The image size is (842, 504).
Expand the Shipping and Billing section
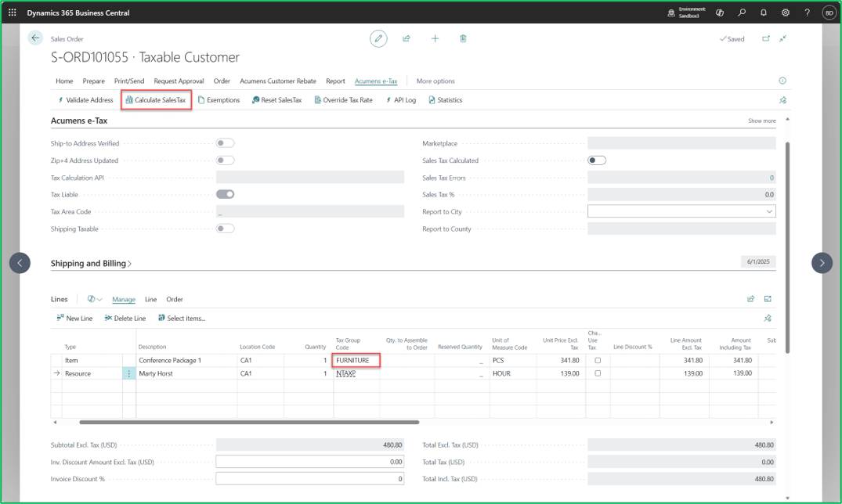tap(91, 264)
